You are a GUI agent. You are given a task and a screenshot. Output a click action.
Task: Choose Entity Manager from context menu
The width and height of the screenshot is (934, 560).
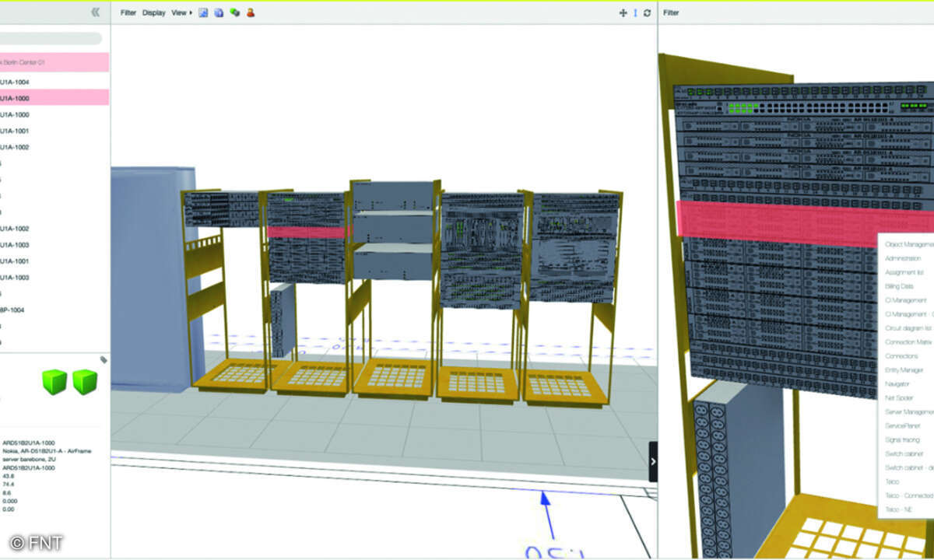904,370
